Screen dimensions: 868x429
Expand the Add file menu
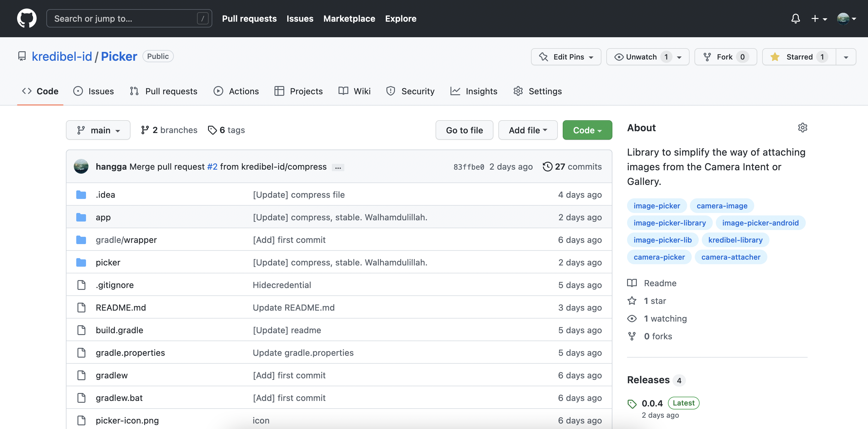527,130
